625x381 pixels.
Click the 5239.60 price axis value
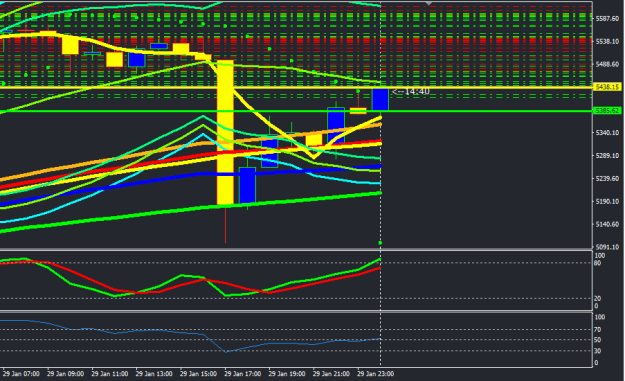click(607, 179)
